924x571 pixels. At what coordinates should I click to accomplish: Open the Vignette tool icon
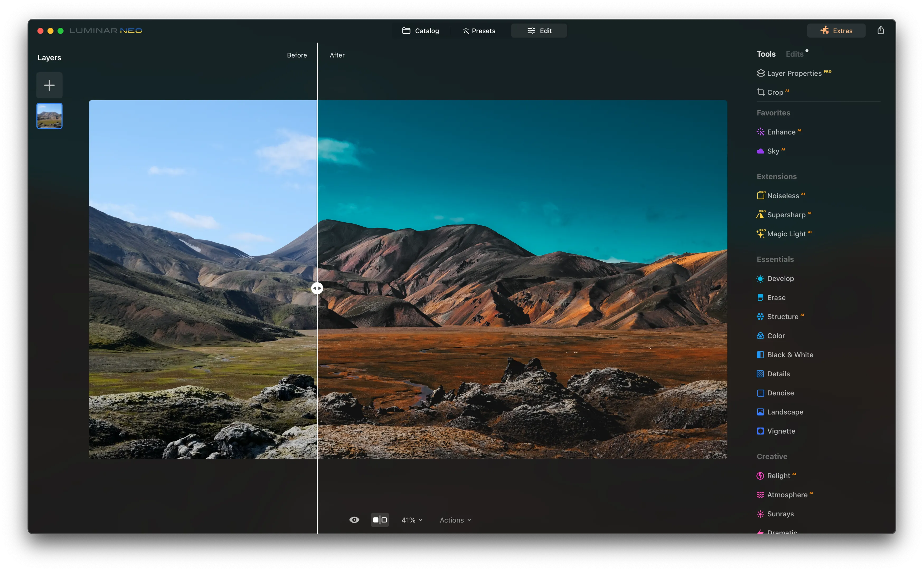(x=760, y=431)
